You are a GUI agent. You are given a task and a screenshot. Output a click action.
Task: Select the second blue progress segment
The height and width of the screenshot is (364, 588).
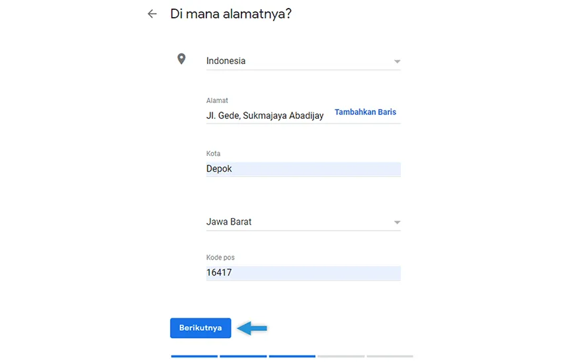[243, 356]
